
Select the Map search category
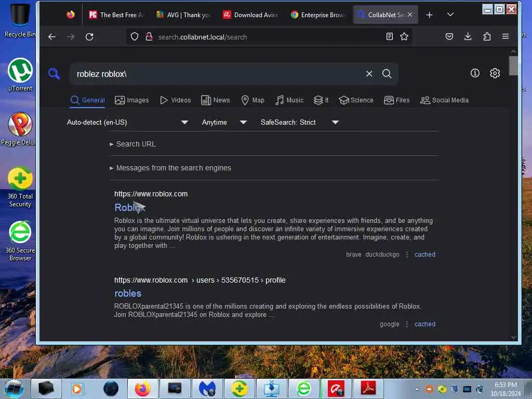point(252,100)
